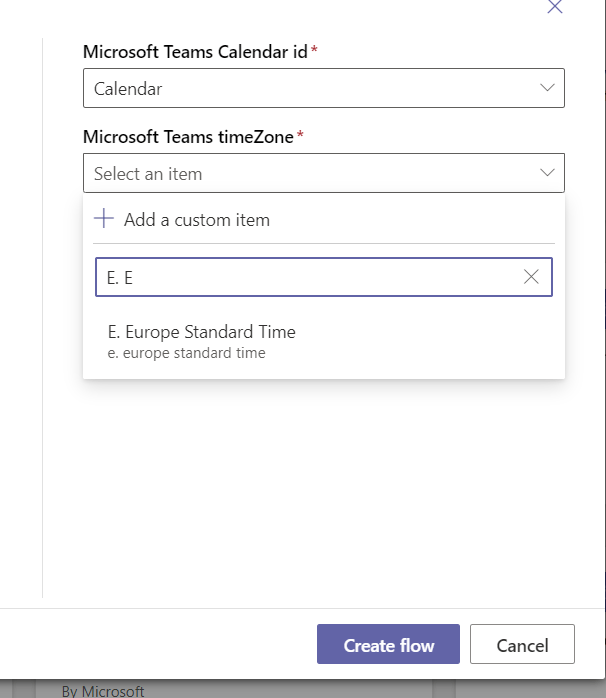This screenshot has width=606, height=698.
Task: Clear the timezone search text with X
Action: pyautogui.click(x=531, y=277)
